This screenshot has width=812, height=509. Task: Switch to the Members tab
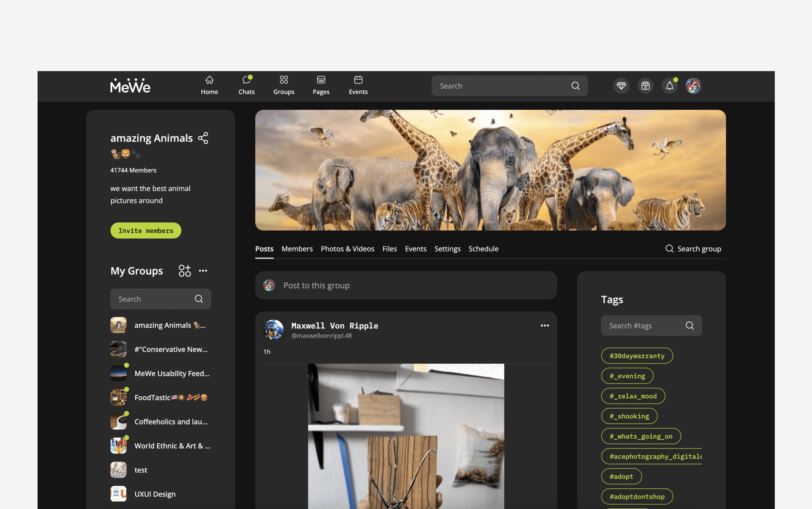(x=297, y=249)
